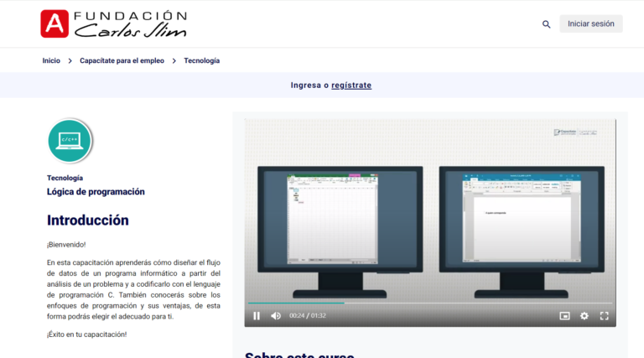The height and width of the screenshot is (358, 644).
Task: Enter fullscreen video mode
Action: (x=604, y=316)
